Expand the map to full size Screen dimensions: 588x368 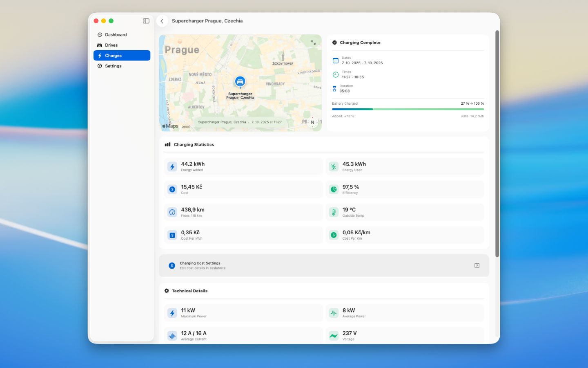313,43
